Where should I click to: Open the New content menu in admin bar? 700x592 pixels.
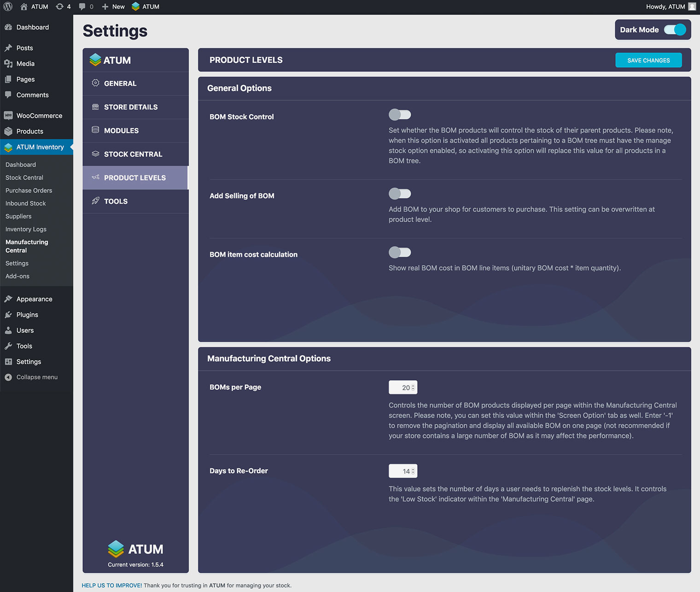(113, 7)
